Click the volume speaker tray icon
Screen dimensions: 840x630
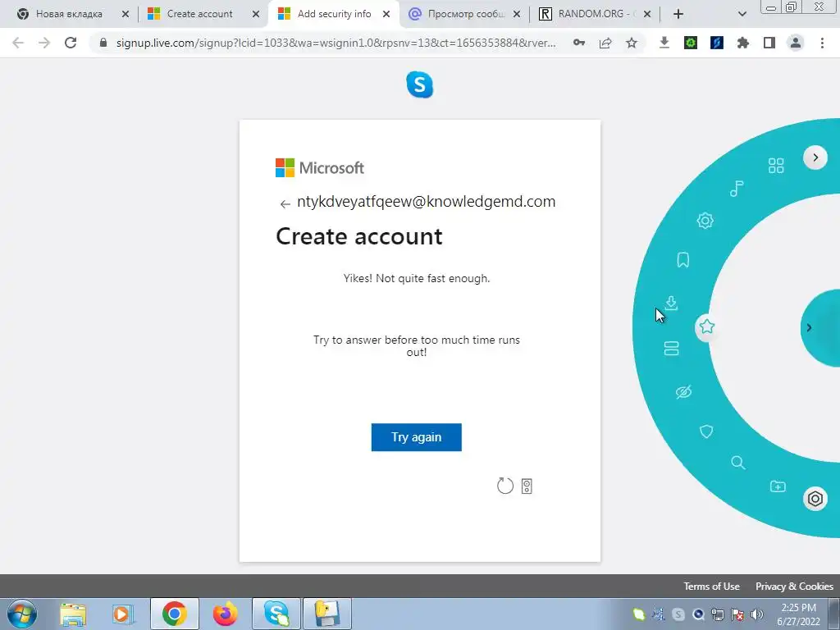click(x=757, y=614)
